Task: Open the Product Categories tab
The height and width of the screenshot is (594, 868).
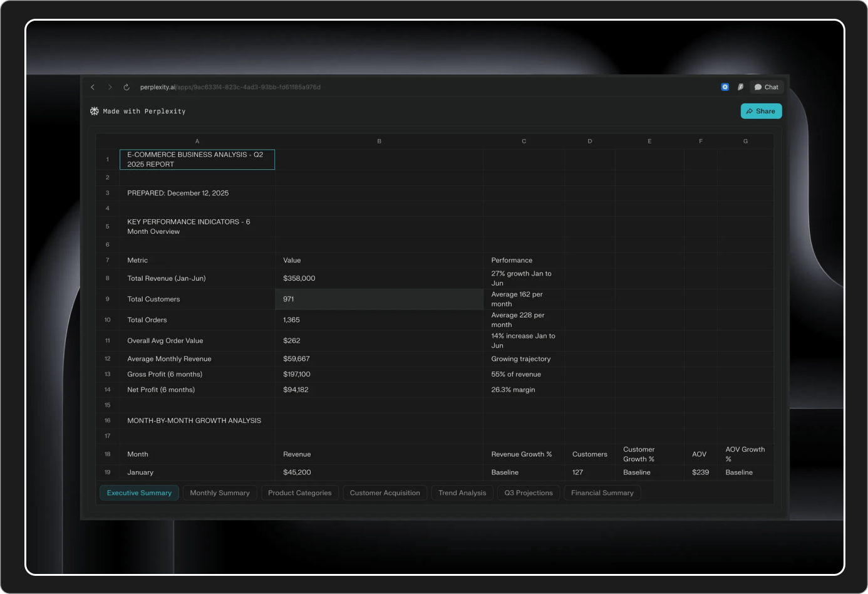Action: (x=300, y=493)
